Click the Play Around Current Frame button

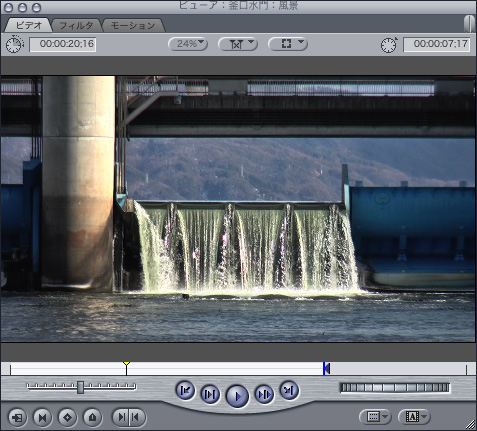[x=264, y=394]
